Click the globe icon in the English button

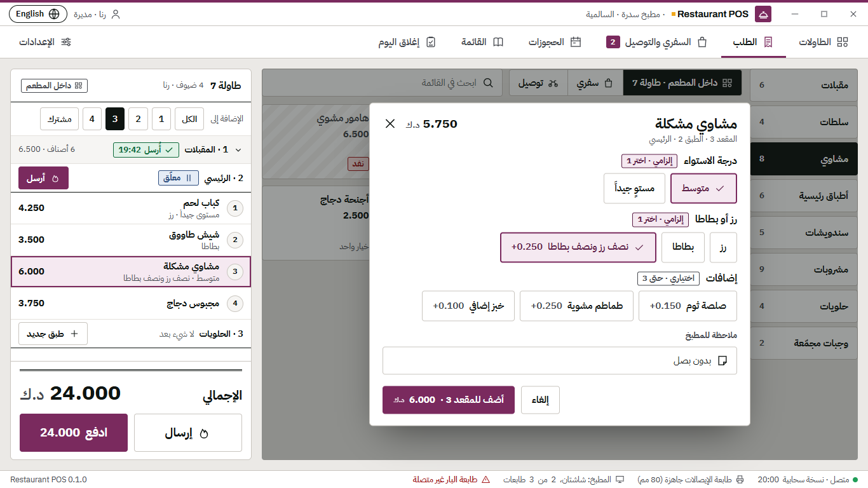54,14
